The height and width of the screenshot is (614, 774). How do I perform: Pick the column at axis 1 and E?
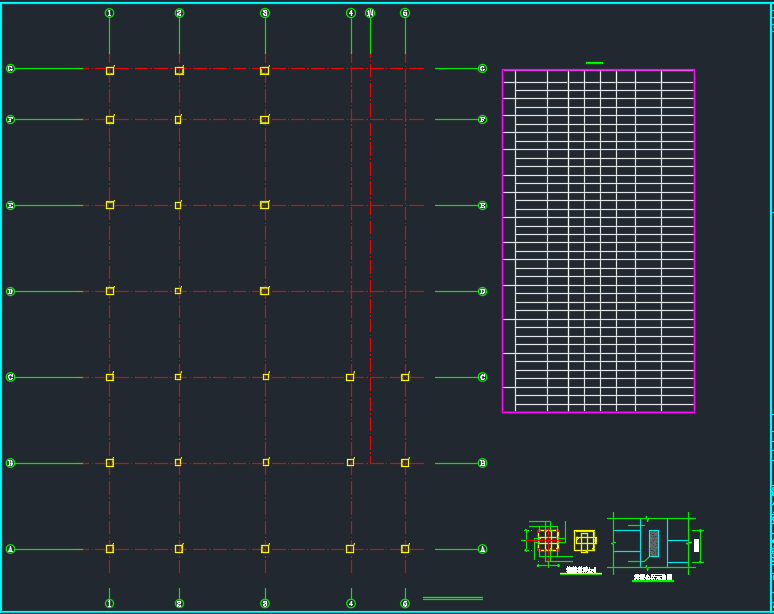click(110, 205)
